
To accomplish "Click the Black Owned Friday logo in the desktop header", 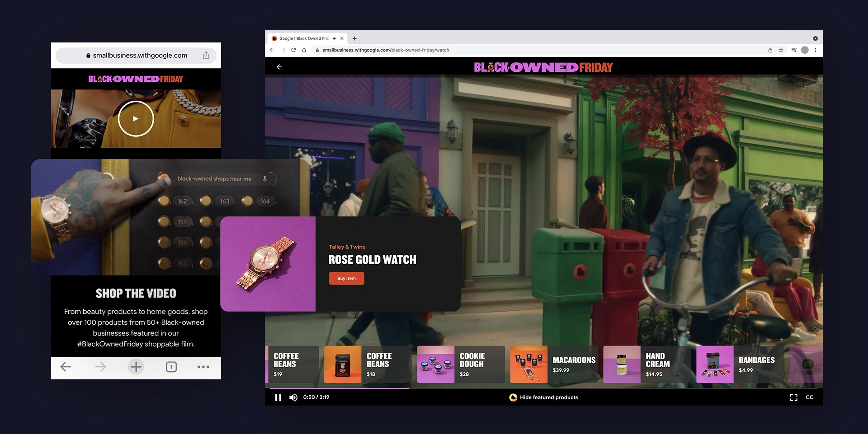I will click(x=543, y=67).
